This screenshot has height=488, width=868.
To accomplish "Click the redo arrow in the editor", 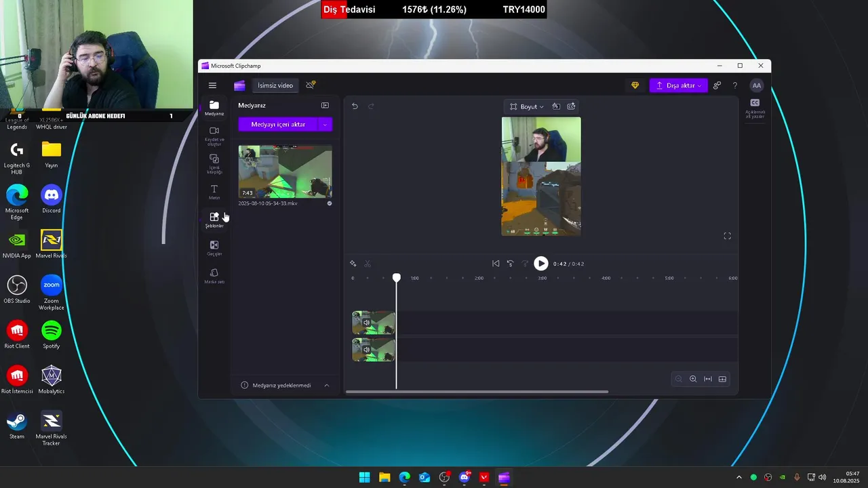I will point(371,106).
